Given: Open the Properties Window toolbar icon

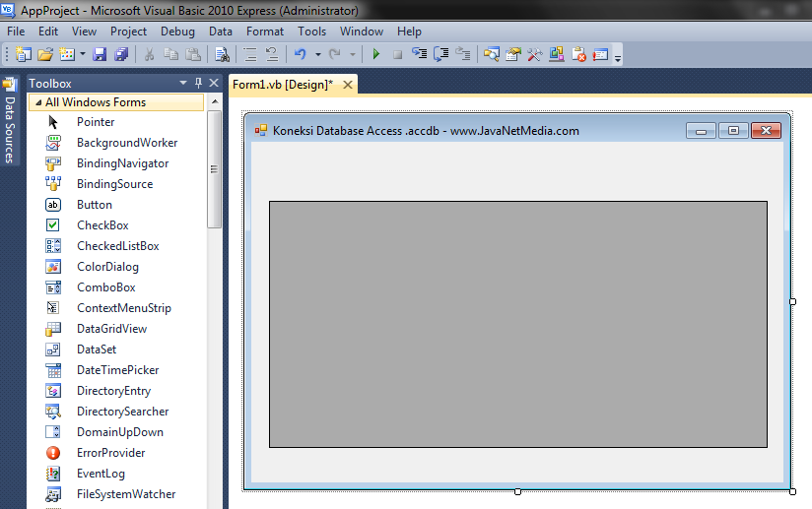Looking at the screenshot, I should tap(513, 54).
